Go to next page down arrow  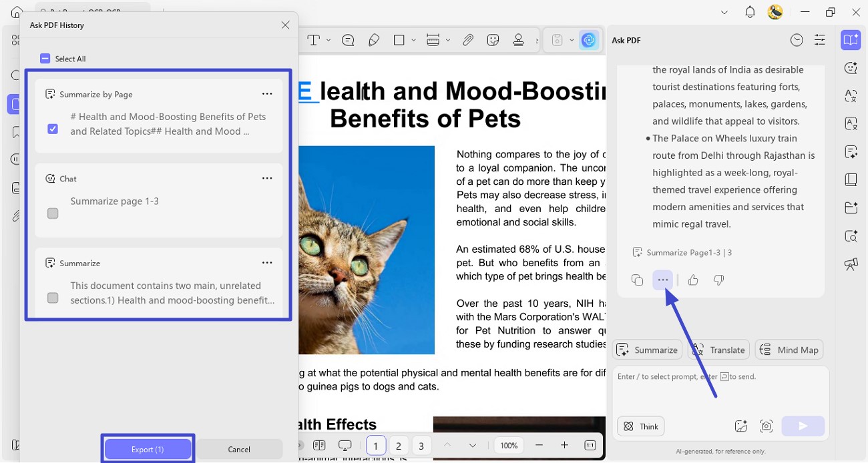point(473,445)
